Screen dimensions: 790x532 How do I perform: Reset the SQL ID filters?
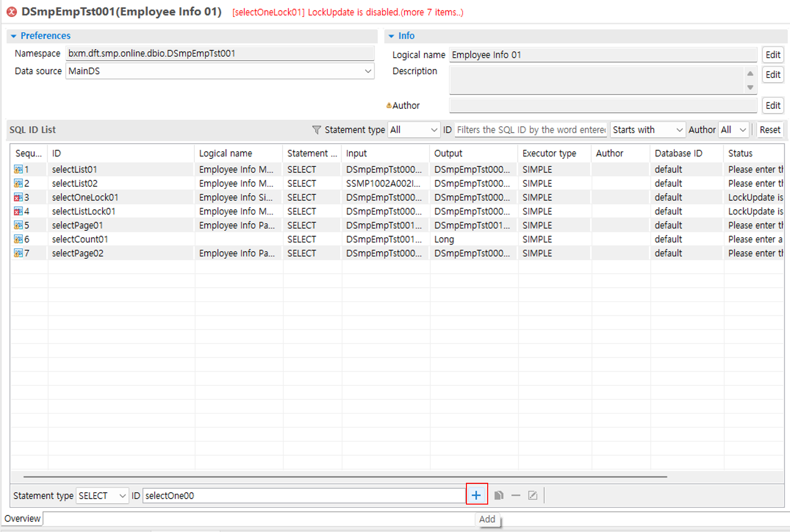[x=770, y=130]
